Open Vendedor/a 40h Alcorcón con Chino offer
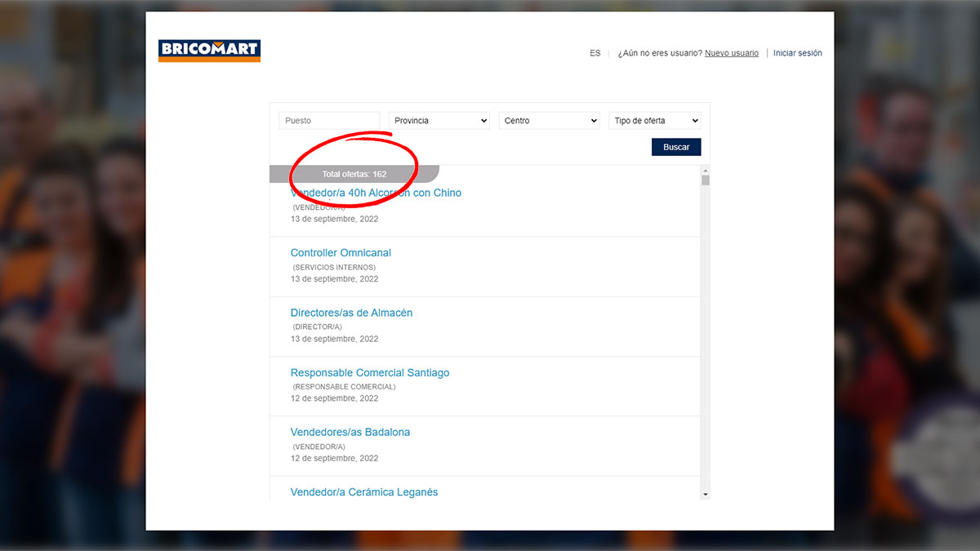Screen dimensions: 980x551 [x=376, y=193]
